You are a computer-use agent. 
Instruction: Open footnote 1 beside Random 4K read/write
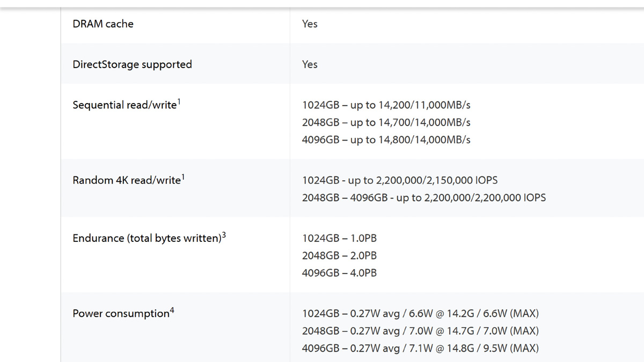[x=183, y=176]
